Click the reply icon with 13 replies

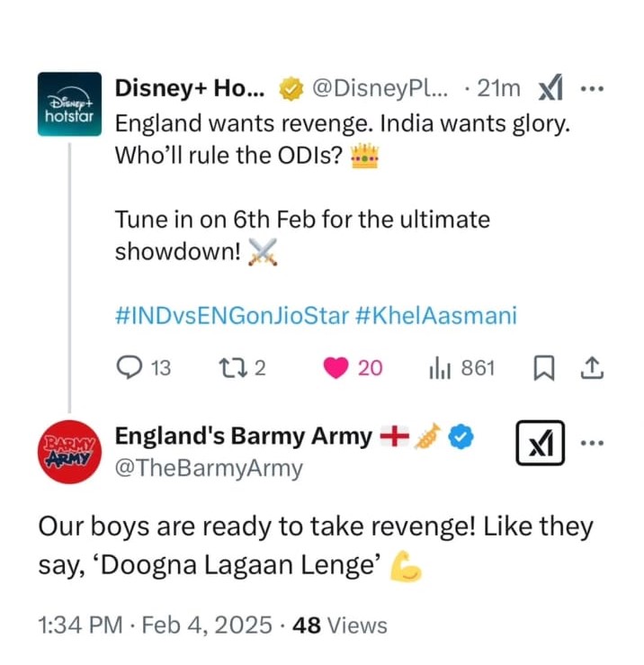coord(131,367)
